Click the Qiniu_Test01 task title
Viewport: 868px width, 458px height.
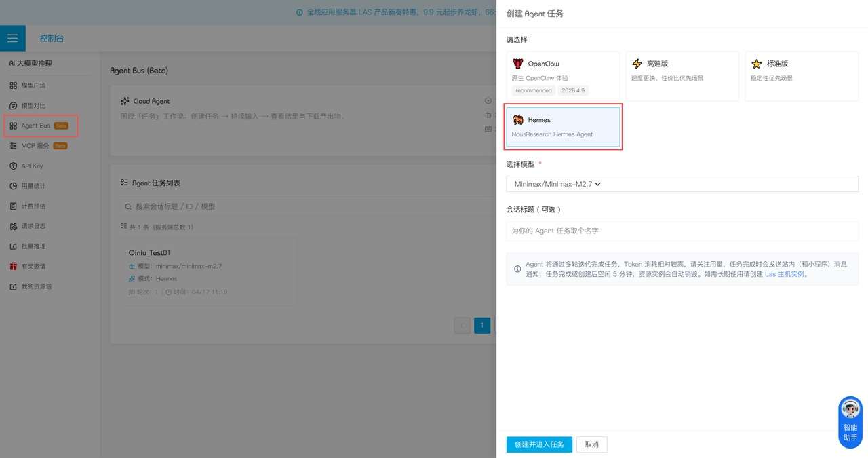point(149,253)
